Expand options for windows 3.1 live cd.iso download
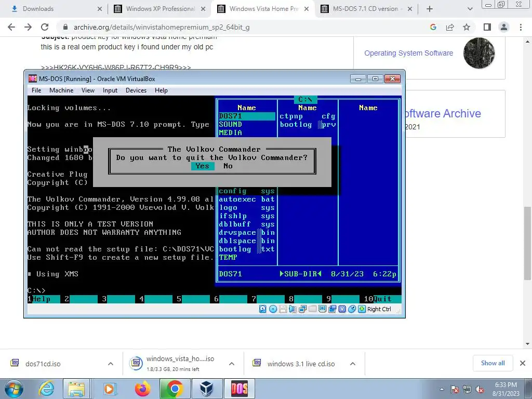The height and width of the screenshot is (399, 532). [353, 364]
